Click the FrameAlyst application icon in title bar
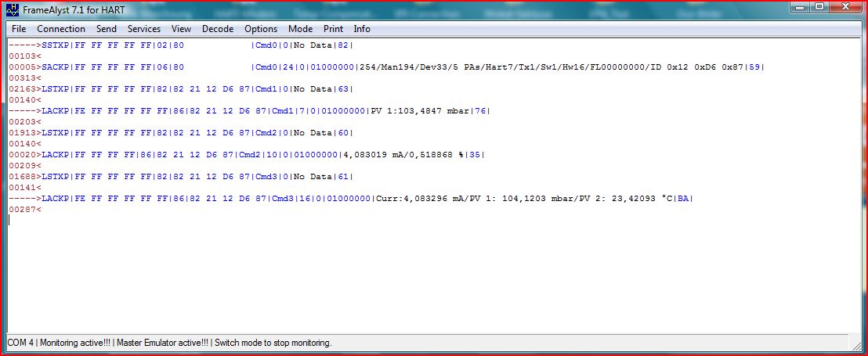Screen dimensions: 868x356 click(13, 10)
